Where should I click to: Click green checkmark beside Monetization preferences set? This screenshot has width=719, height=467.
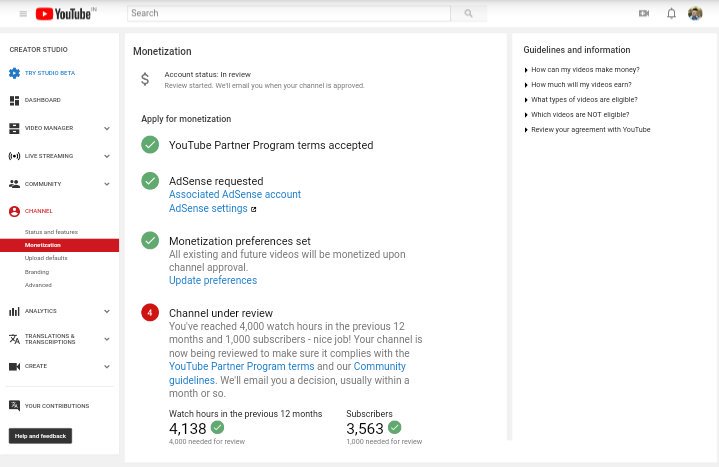150,240
